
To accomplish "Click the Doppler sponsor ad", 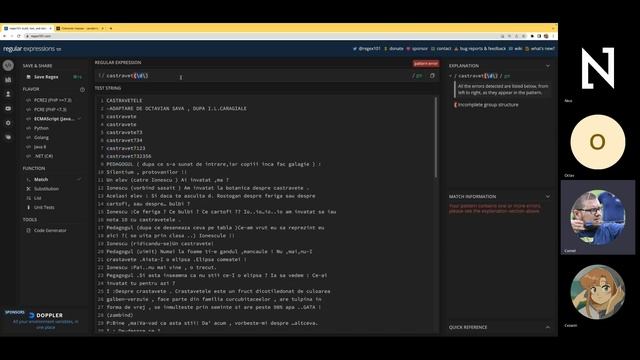I will pos(46,320).
